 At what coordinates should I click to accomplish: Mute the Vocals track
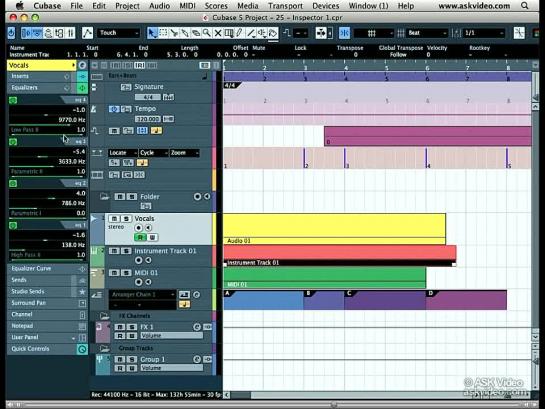point(114,219)
